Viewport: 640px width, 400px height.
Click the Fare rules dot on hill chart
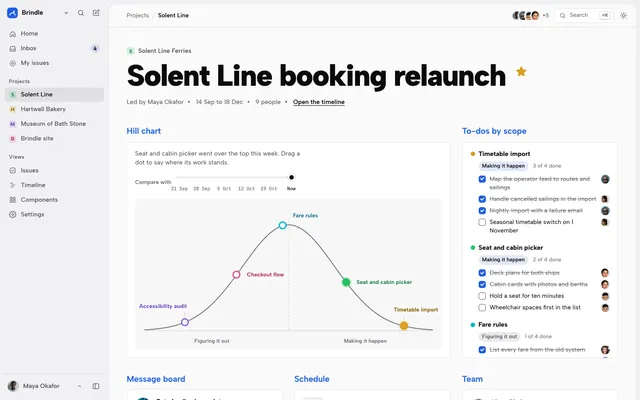click(282, 225)
